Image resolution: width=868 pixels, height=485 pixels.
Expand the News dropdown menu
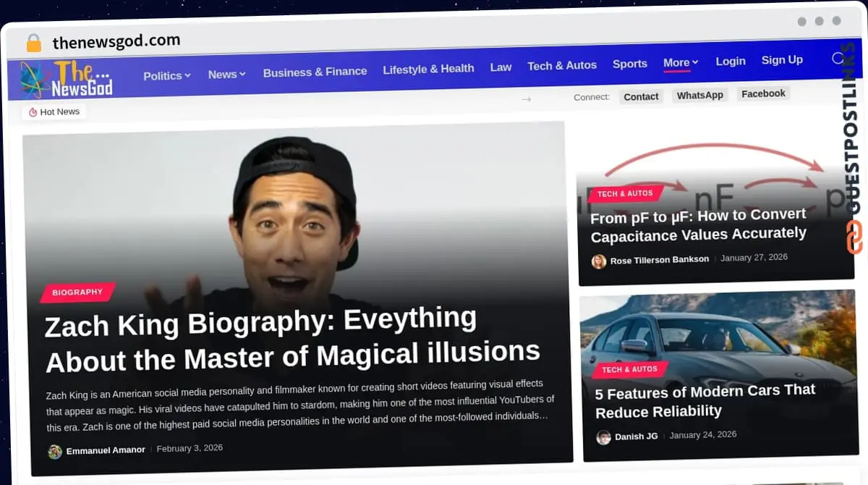point(226,74)
